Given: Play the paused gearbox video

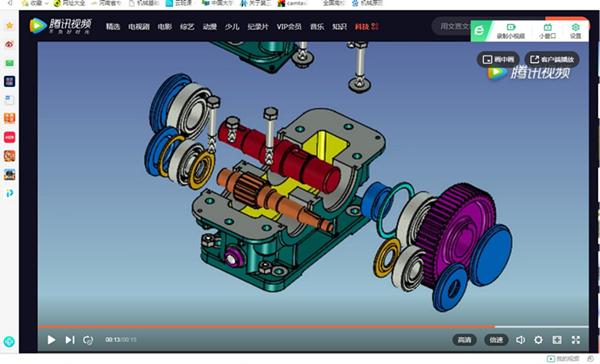Looking at the screenshot, I should [x=51, y=340].
